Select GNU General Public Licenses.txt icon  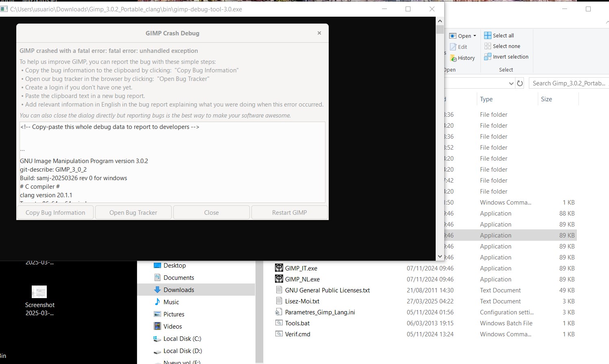279,290
